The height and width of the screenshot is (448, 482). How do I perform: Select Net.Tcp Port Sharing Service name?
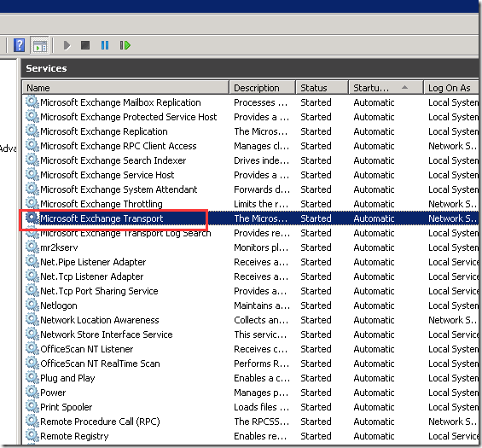pyautogui.click(x=99, y=291)
